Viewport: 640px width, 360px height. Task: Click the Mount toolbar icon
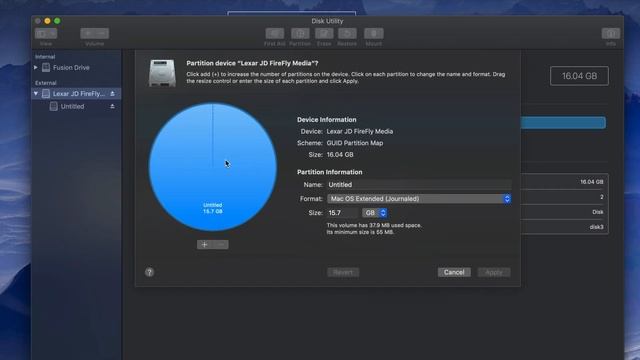click(373, 33)
